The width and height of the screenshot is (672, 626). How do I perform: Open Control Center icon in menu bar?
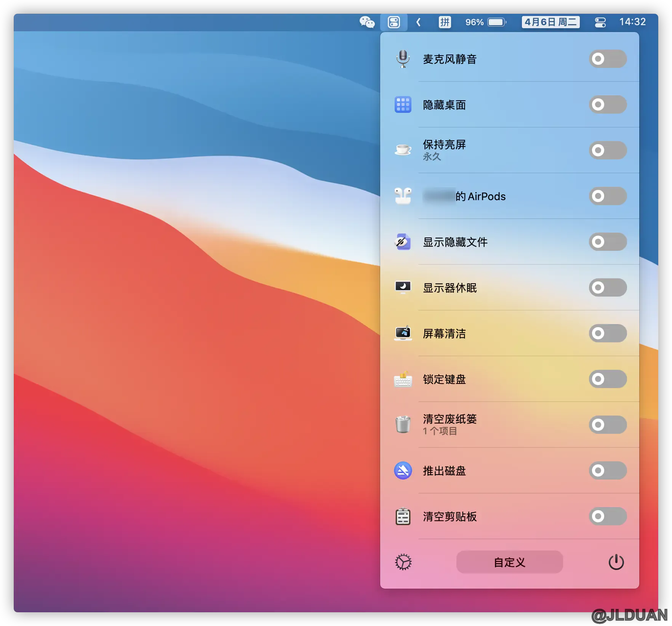tap(600, 22)
